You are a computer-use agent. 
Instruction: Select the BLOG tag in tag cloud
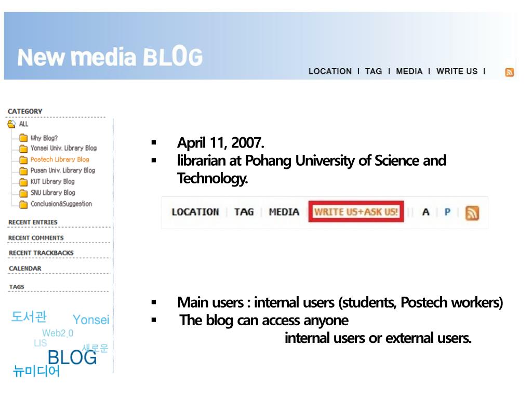72,357
